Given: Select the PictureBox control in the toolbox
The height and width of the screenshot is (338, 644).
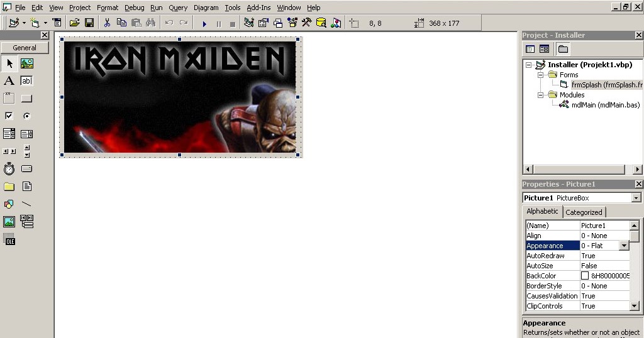Looking at the screenshot, I should click(26, 63).
